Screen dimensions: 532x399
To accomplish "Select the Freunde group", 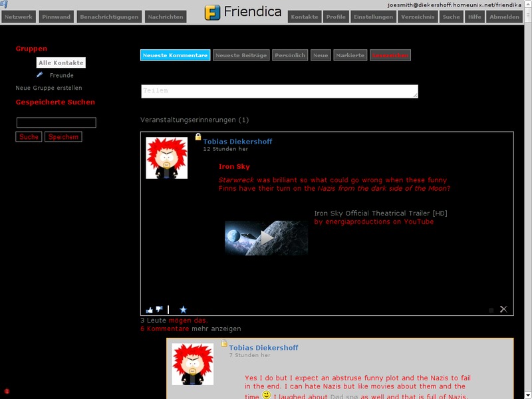I will click(x=61, y=75).
